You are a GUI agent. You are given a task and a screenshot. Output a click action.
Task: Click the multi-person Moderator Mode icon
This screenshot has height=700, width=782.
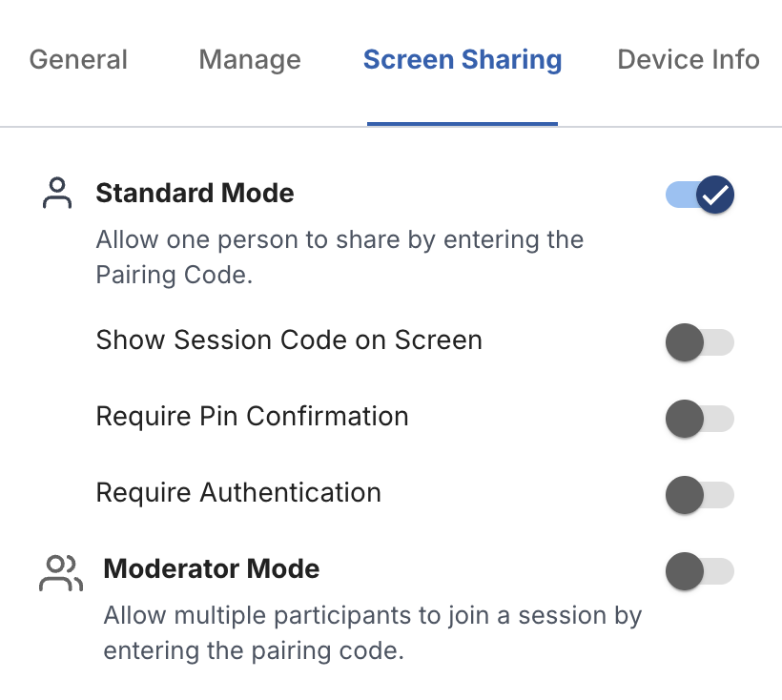[61, 573]
